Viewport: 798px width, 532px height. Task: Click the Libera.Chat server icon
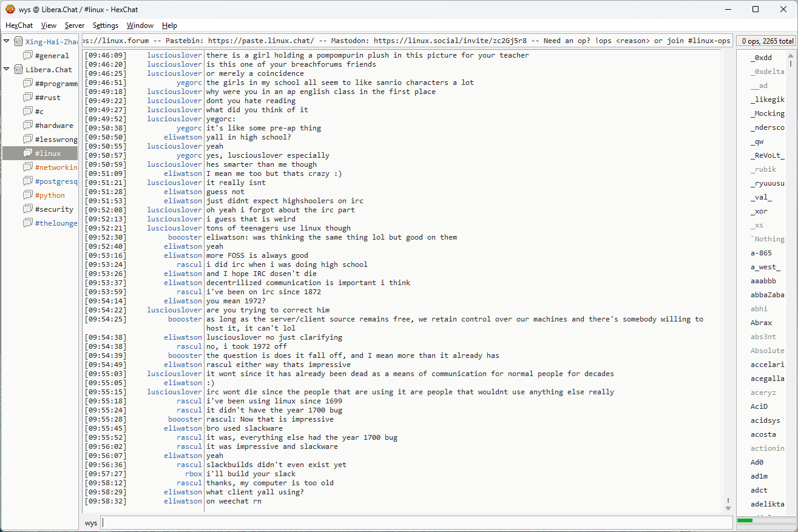click(18, 70)
